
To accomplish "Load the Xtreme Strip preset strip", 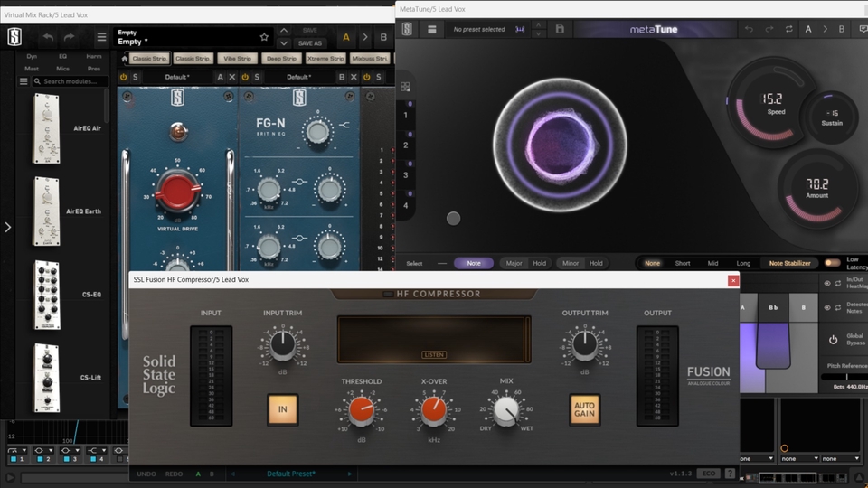I will point(325,58).
